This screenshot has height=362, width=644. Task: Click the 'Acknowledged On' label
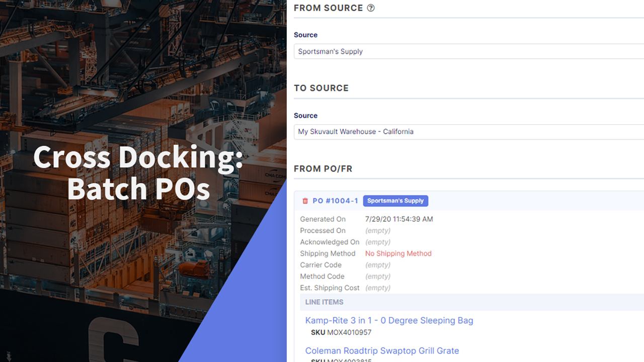tap(330, 242)
